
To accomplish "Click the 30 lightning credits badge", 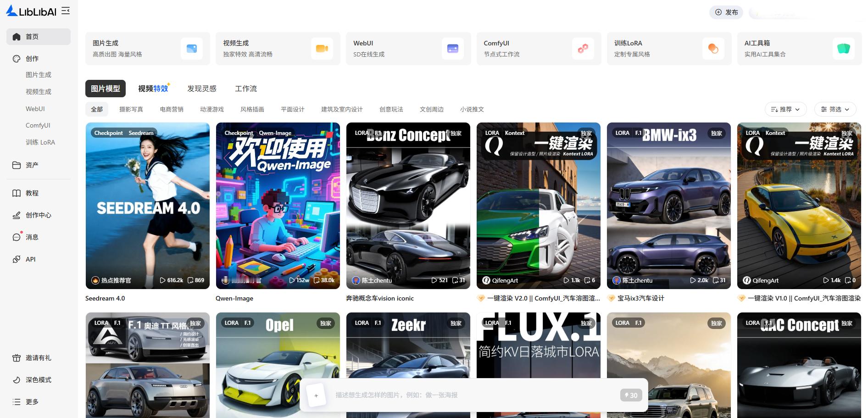I will click(631, 395).
